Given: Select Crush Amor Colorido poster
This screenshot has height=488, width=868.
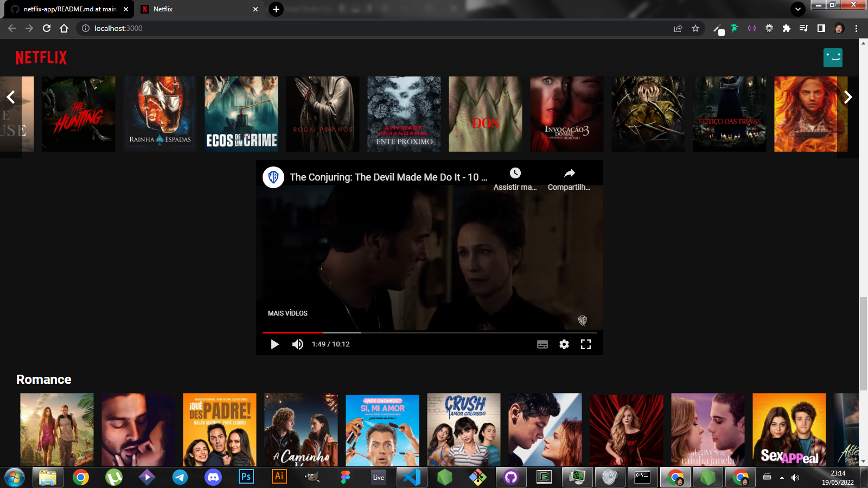Looking at the screenshot, I should pyautogui.click(x=464, y=430).
